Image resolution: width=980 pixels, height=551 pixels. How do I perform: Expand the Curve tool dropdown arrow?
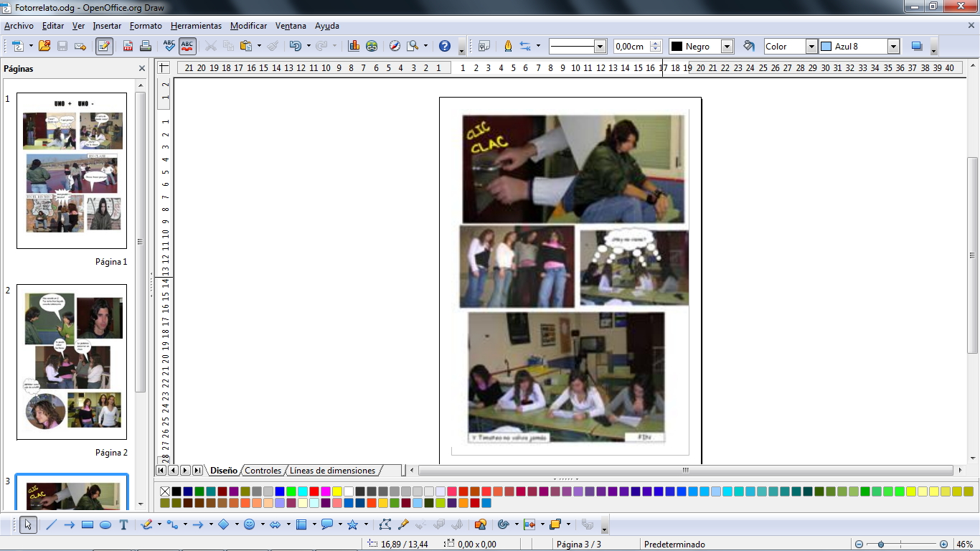(159, 524)
